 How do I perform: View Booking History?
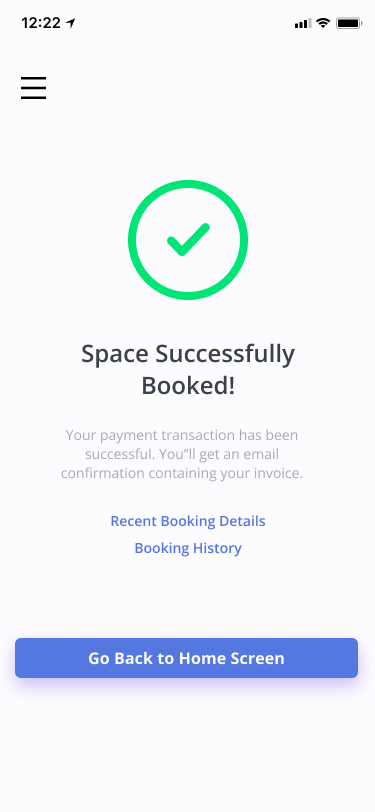pos(188,548)
